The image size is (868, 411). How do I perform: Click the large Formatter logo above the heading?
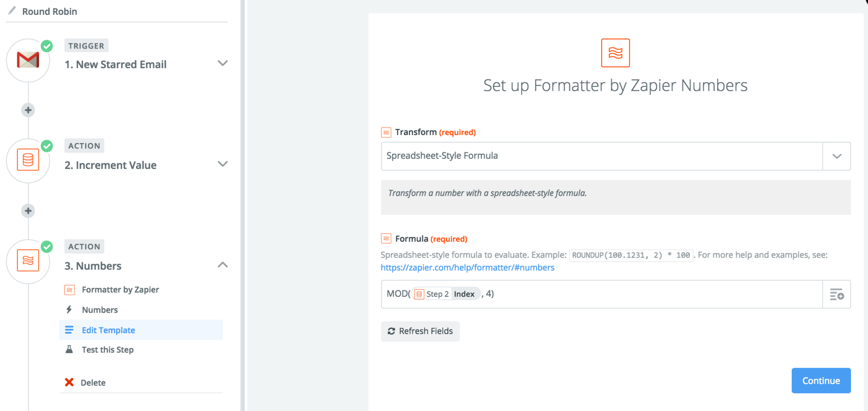pos(615,53)
